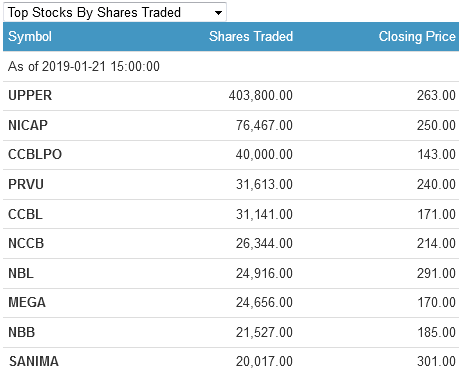The height and width of the screenshot is (371, 459).
Task: Sort by the Symbol column header
Action: (x=30, y=36)
